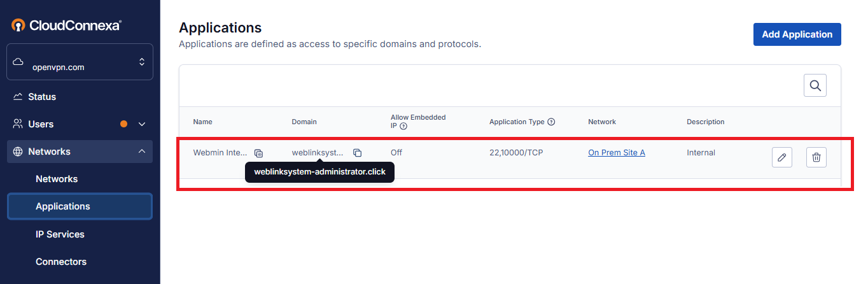Click the Application Type help icon
868x284 pixels.
tap(552, 122)
